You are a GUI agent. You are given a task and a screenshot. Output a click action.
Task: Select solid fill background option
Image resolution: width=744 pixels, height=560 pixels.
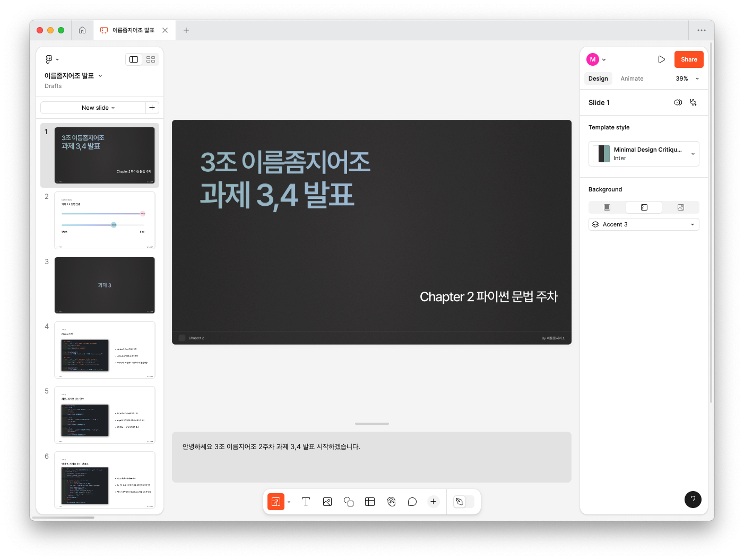coord(607,207)
